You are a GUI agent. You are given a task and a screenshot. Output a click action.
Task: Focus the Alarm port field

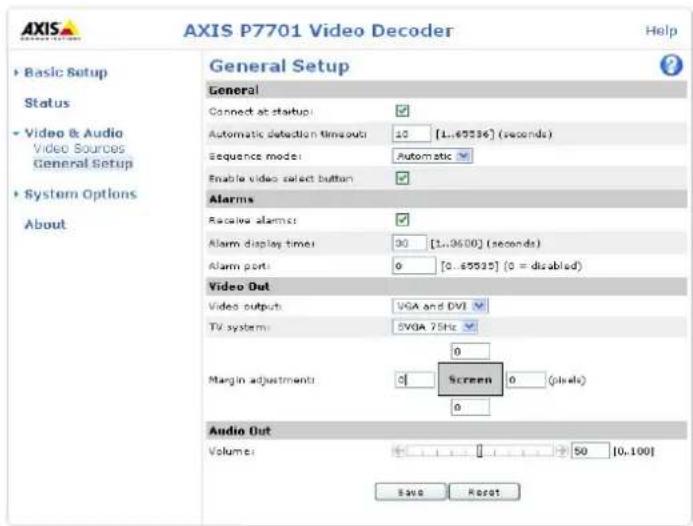[x=414, y=266]
